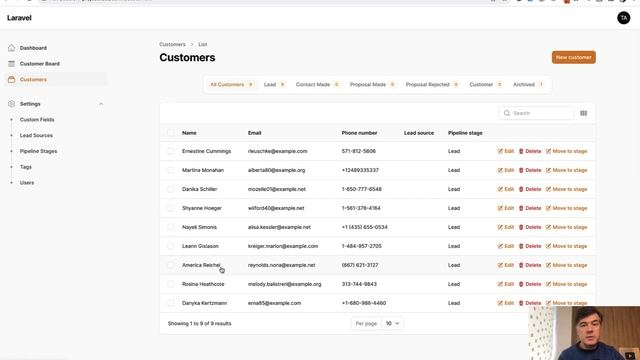Click the trash icon for Shyanne Hoeger
This screenshot has width=640, height=360.
521,208
